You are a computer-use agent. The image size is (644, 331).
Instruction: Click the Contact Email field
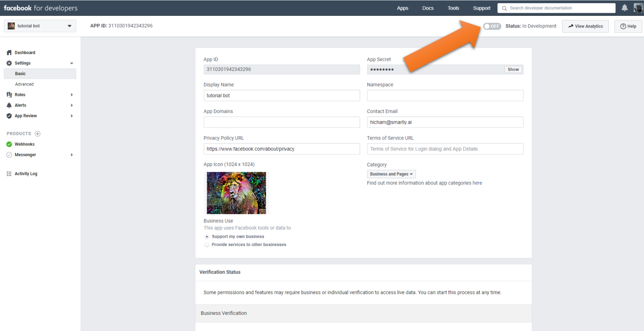445,122
